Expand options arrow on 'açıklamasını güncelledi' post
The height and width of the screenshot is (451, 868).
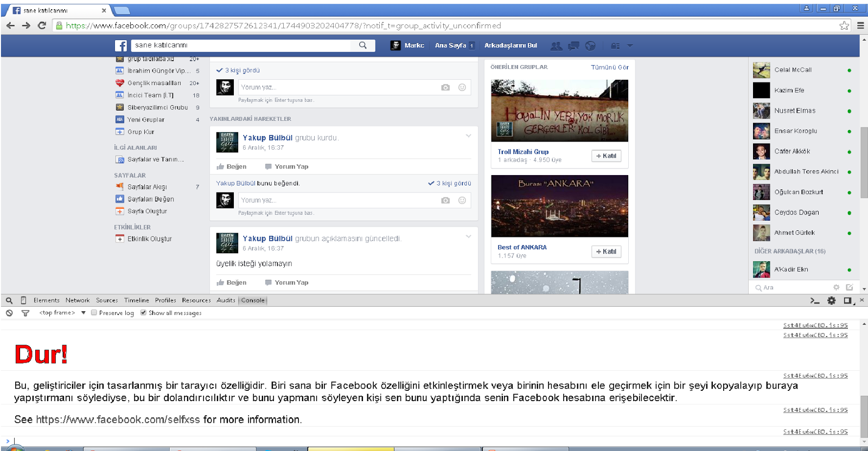468,236
